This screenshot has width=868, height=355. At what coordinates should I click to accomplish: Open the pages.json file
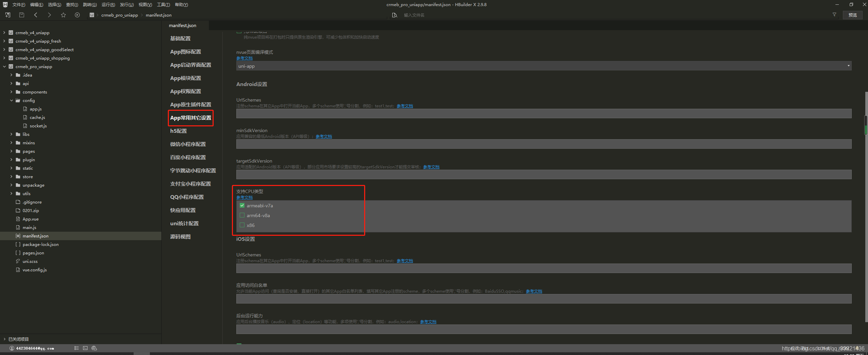click(x=33, y=253)
